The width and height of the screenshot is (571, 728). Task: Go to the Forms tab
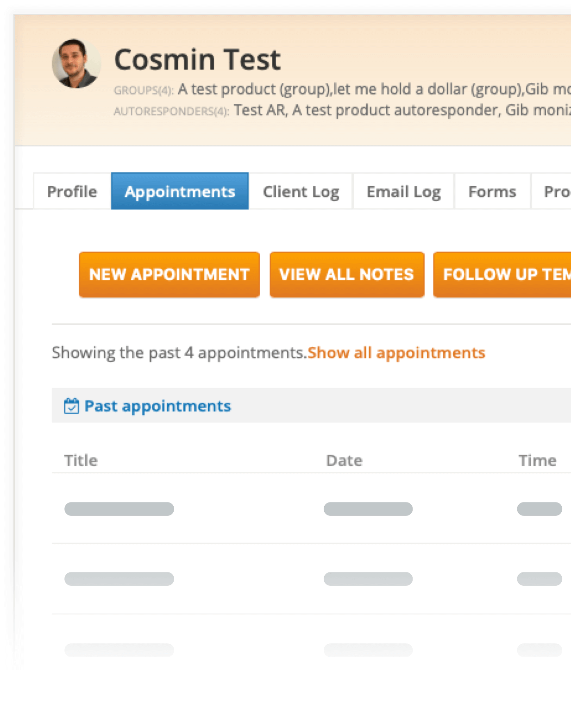click(492, 191)
